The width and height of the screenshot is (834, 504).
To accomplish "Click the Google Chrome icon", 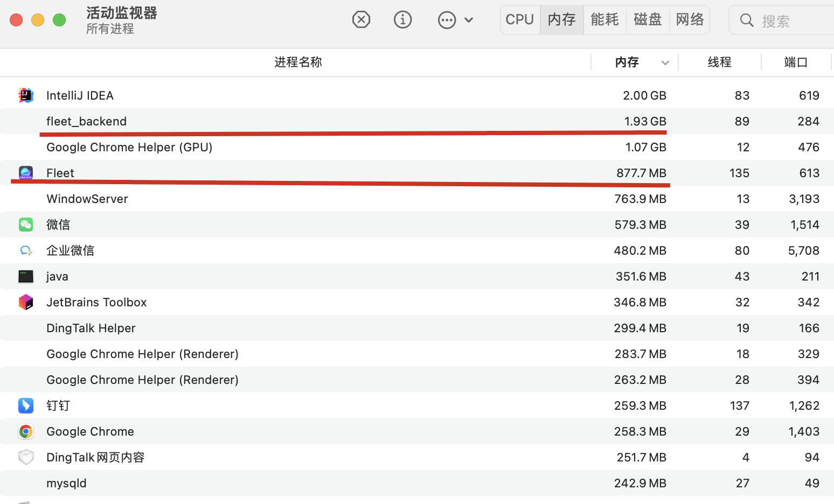I will point(26,431).
